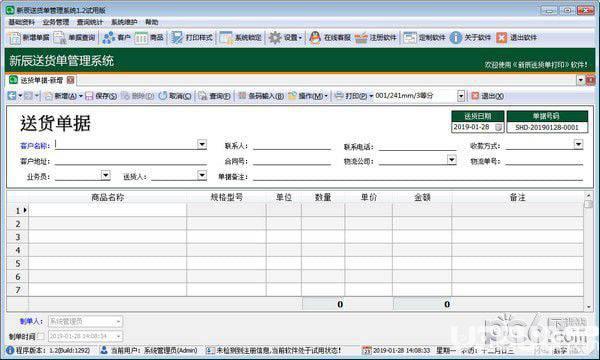Click the 程序版本 info icon in status bar
Image resolution: width=600 pixels, height=360 pixels.
coord(10,350)
